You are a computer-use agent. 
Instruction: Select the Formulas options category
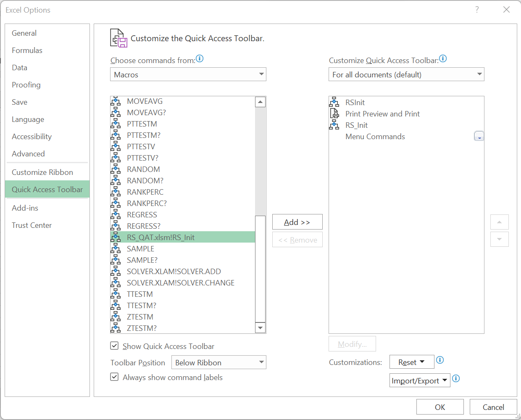tap(47, 50)
